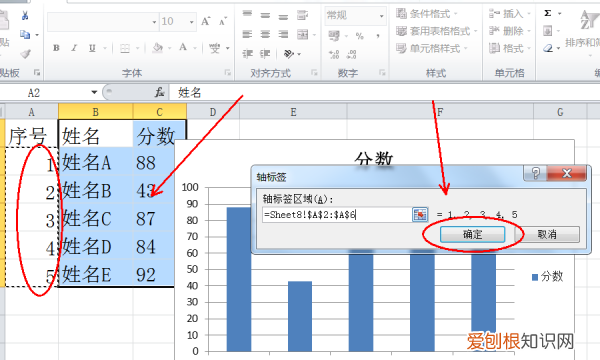Click increase indent icon
600x360 pixels.
click(x=265, y=54)
